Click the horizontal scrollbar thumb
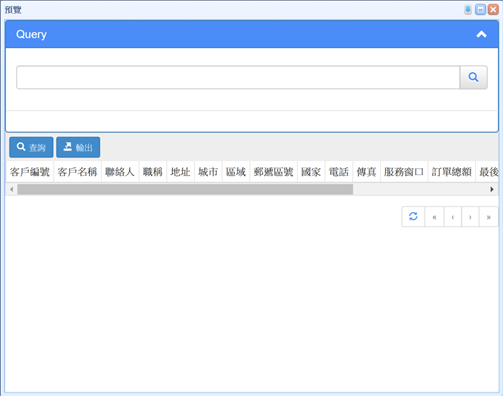 [x=185, y=189]
